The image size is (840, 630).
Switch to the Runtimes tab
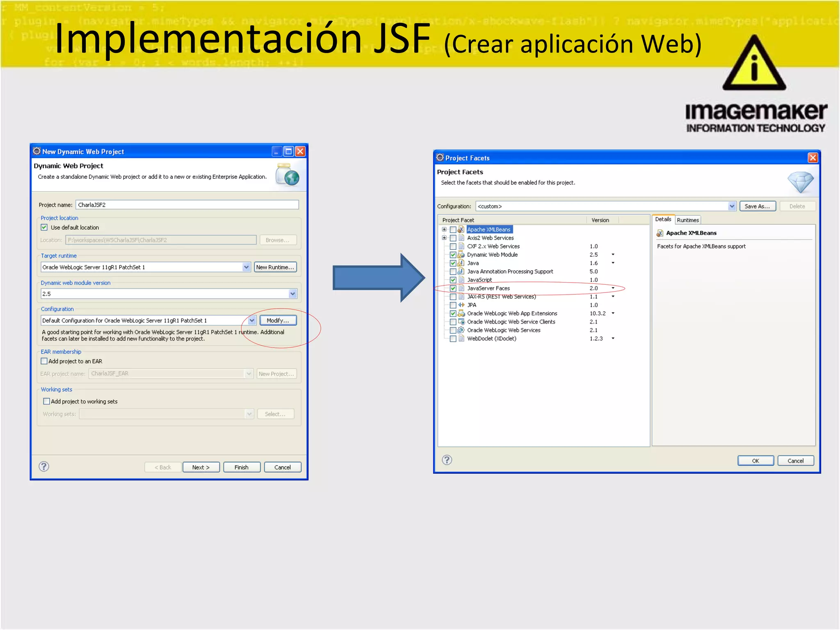coord(688,220)
